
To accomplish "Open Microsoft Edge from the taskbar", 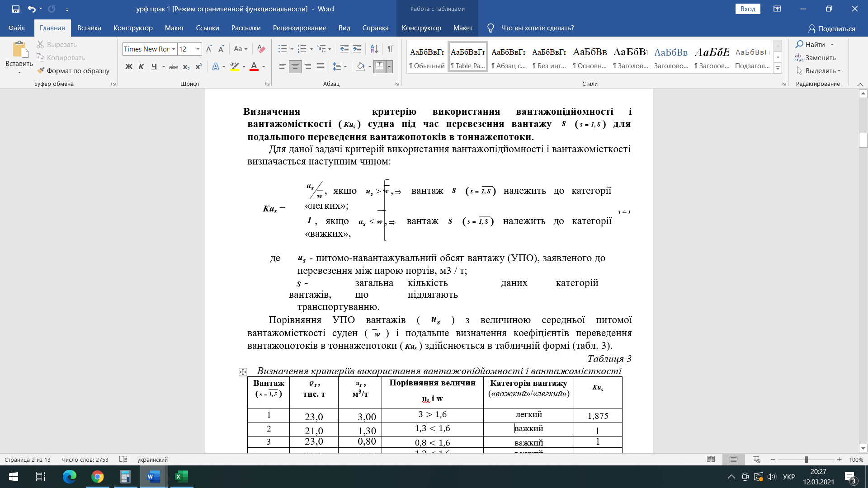I will point(69,477).
